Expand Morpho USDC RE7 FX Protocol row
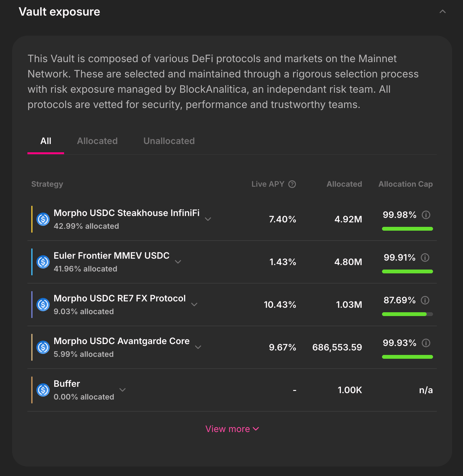 click(x=194, y=305)
